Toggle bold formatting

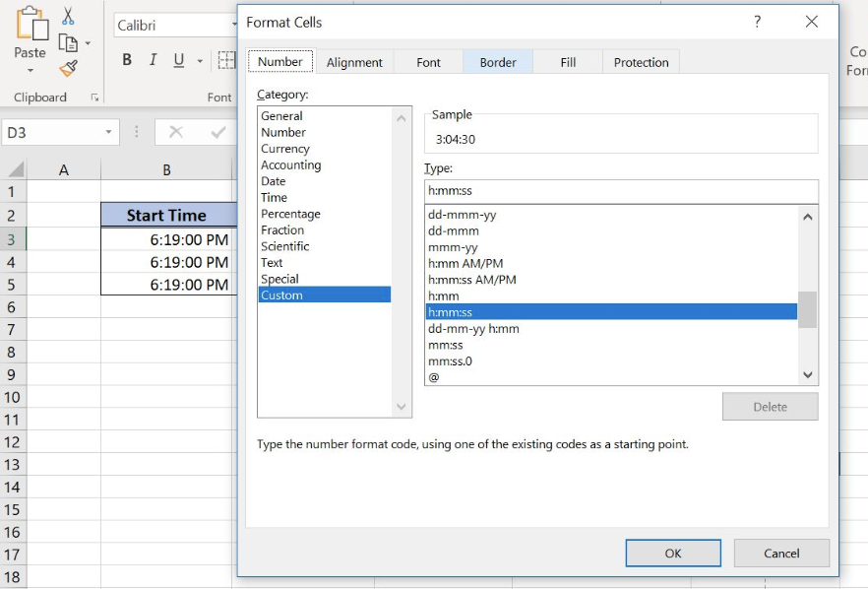[126, 59]
